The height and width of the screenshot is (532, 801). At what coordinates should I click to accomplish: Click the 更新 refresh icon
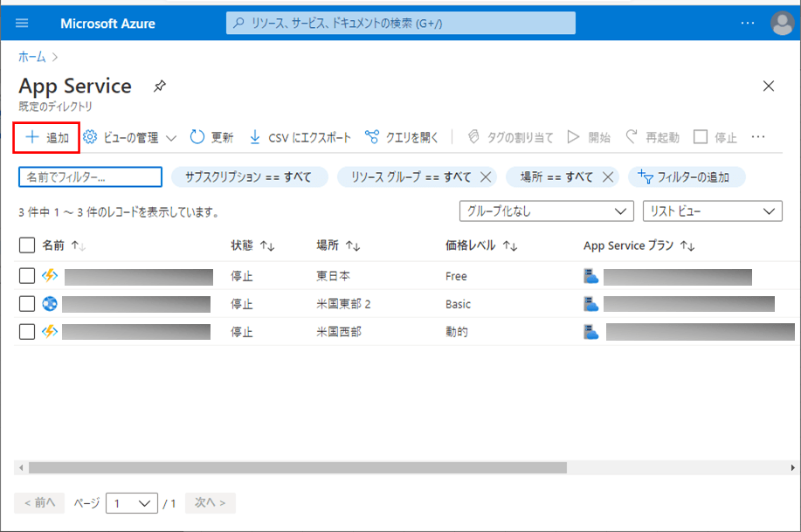[197, 137]
